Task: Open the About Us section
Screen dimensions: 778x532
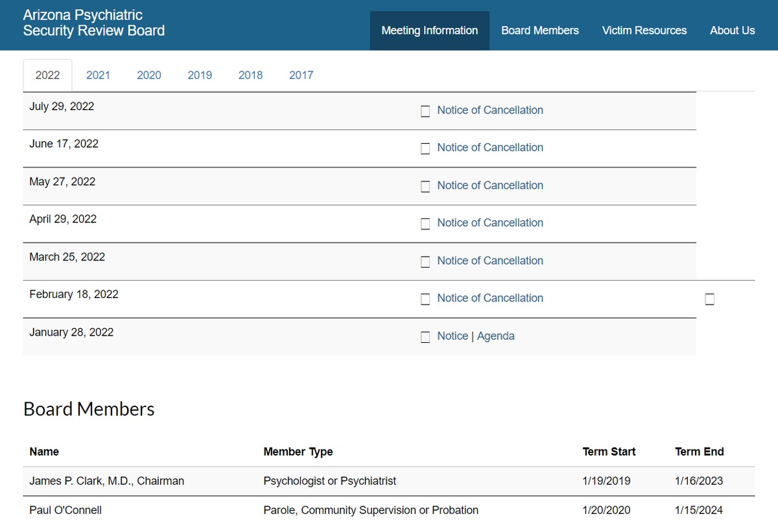Action: tap(732, 30)
